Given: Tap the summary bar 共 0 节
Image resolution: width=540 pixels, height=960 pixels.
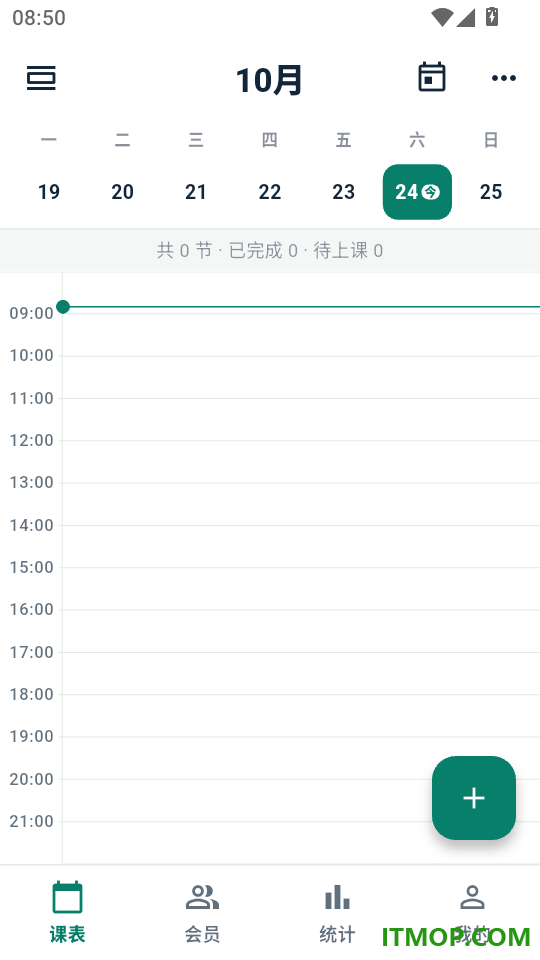Looking at the screenshot, I should click(270, 250).
